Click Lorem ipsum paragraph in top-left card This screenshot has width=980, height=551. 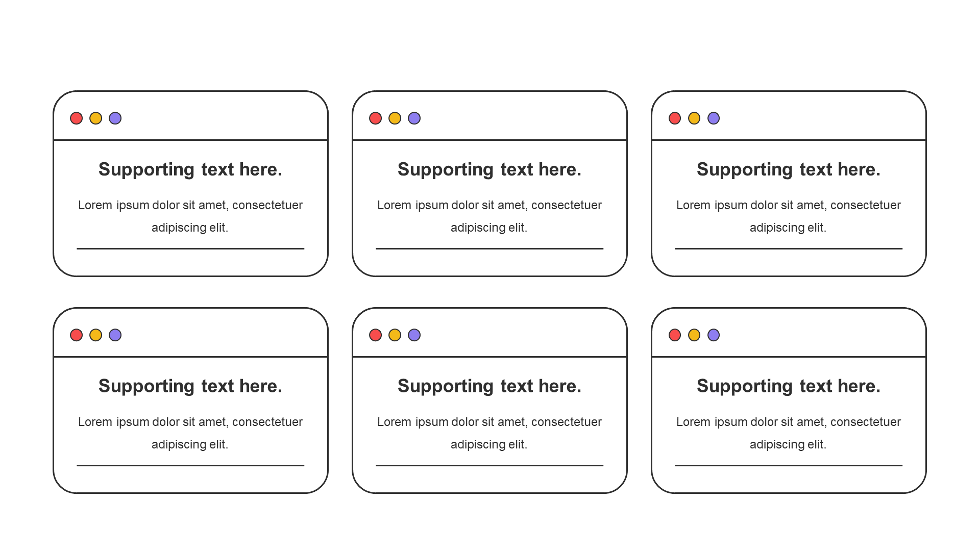[x=190, y=216]
